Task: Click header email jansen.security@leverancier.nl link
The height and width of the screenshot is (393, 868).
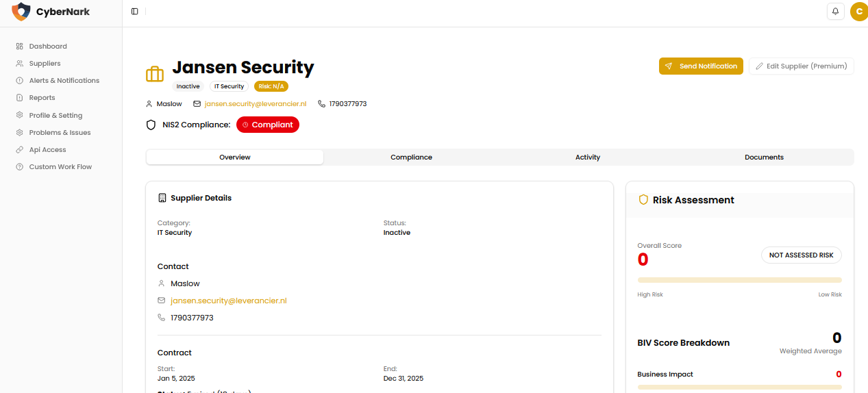Action: (256, 104)
